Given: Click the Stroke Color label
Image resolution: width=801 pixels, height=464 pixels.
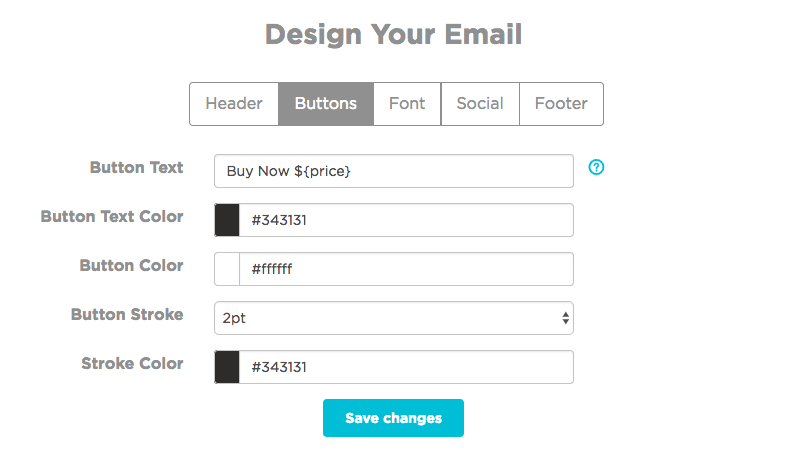Looking at the screenshot, I should (x=132, y=364).
